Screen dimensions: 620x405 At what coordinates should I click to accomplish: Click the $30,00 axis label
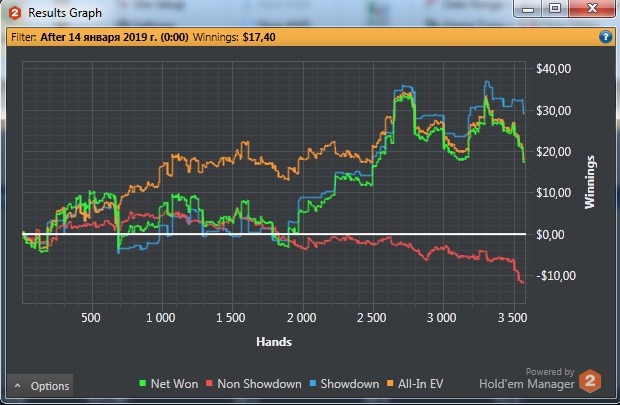[554, 110]
